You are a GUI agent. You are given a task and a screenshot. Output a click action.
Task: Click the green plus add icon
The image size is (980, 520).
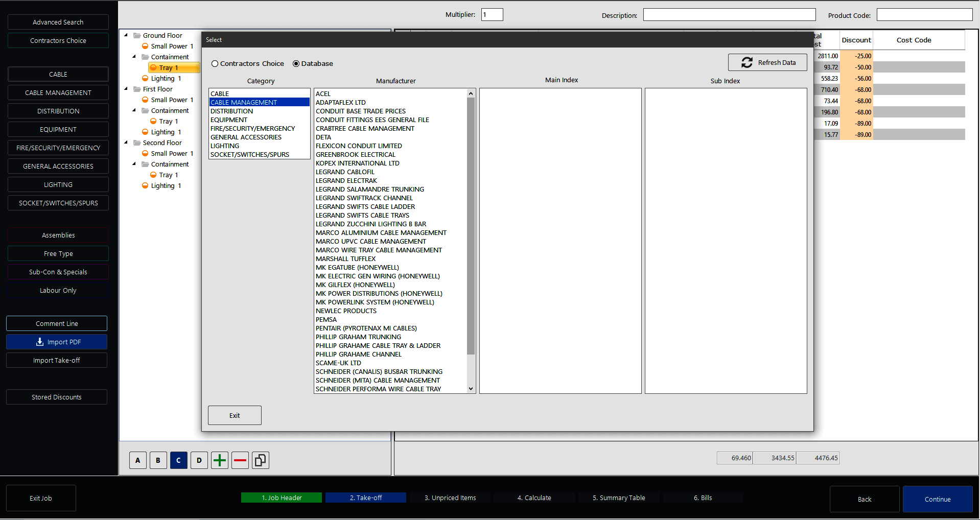[x=220, y=460]
